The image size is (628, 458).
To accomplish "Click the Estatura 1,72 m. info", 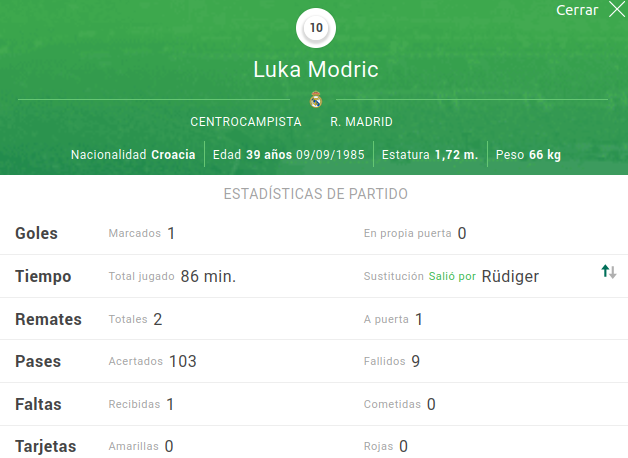I will 430,155.
